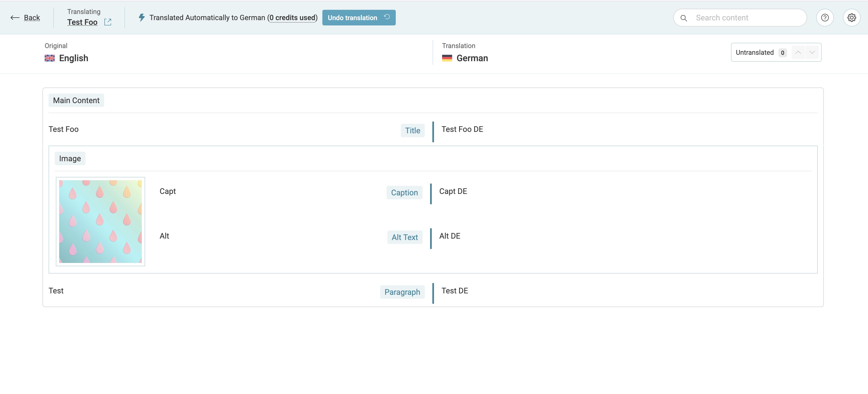
Task: Click the original caption text Capt
Action: (x=167, y=191)
